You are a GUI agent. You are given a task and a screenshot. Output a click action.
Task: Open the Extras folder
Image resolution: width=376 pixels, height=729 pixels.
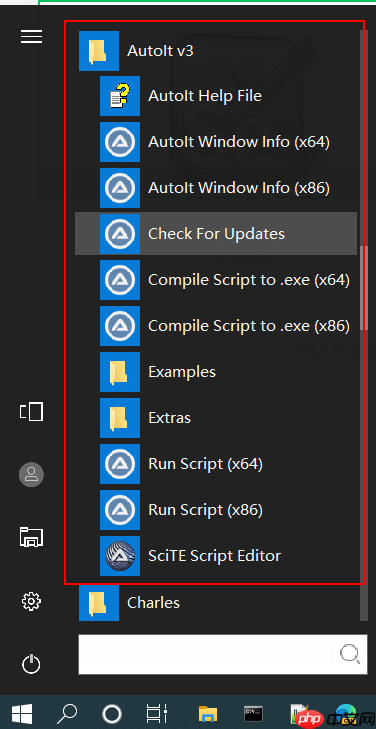[216, 418]
